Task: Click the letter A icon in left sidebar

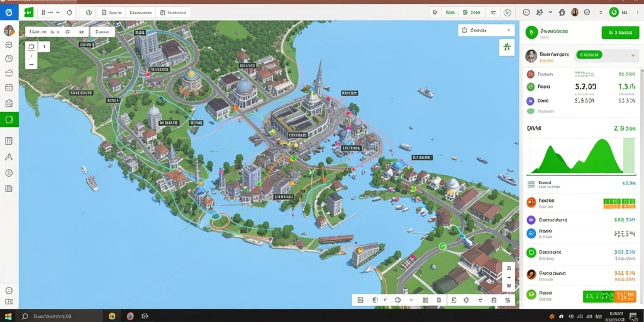Action: pyautogui.click(x=9, y=157)
